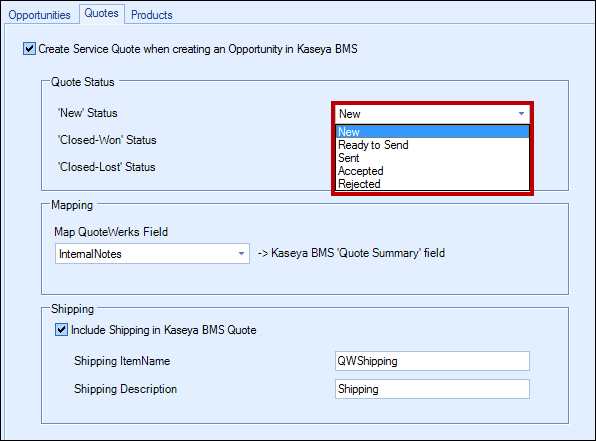The image size is (596, 441).
Task: Pick 'Ready to Send' from the list
Action: [432, 145]
